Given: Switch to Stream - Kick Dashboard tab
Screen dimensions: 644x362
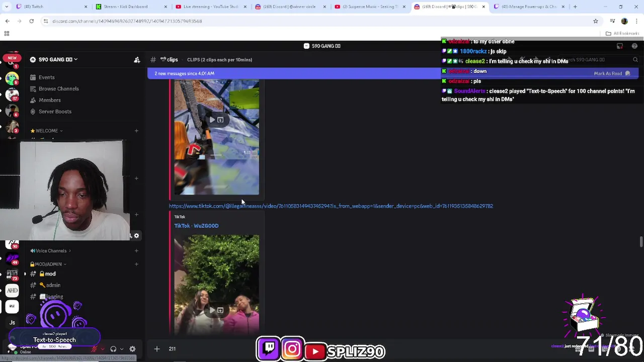Looking at the screenshot, I should tap(131, 7).
